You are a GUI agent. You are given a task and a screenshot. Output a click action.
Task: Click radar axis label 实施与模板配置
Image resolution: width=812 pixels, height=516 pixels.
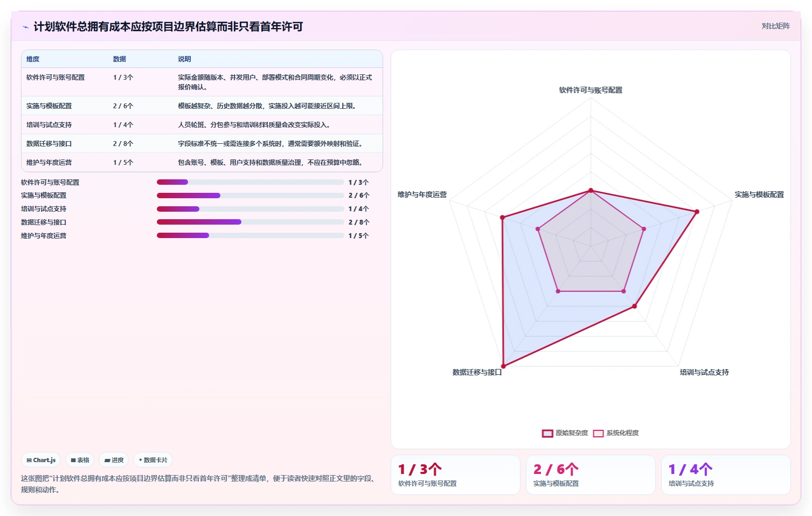[759, 195]
